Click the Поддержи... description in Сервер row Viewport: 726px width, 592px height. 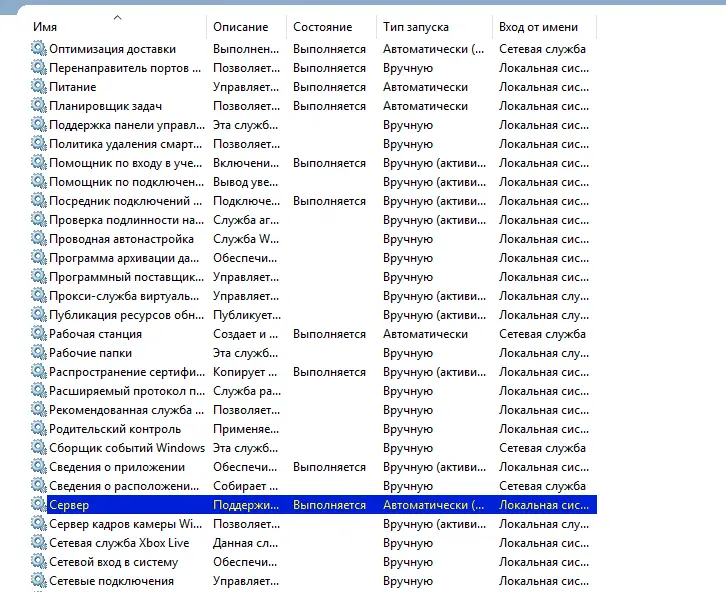point(246,505)
